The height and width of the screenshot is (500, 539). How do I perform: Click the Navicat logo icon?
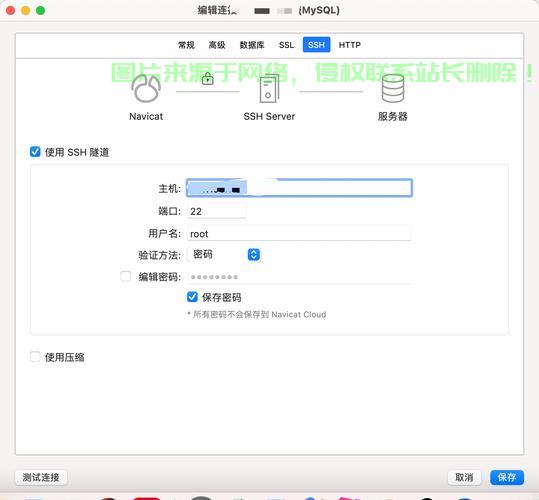146,88
